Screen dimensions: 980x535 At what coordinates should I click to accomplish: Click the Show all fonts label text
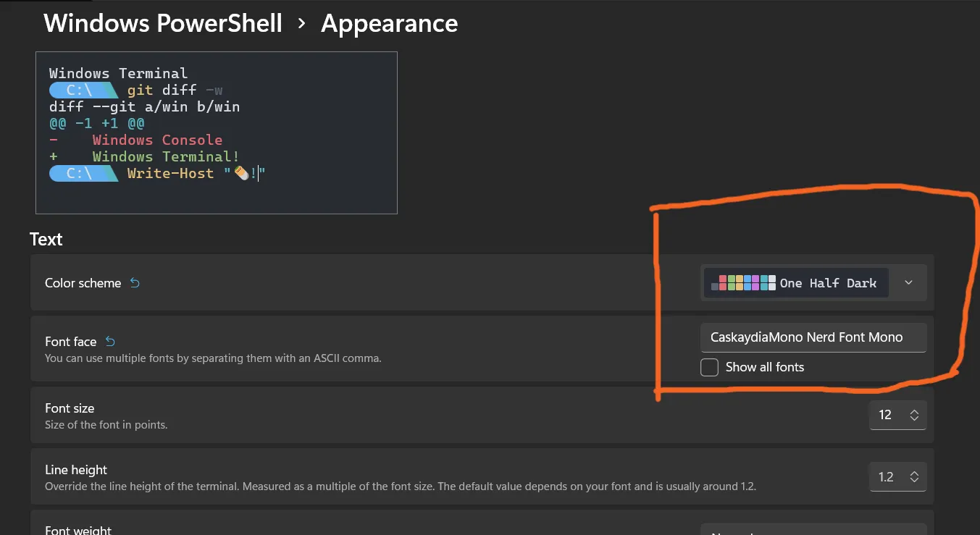click(765, 367)
